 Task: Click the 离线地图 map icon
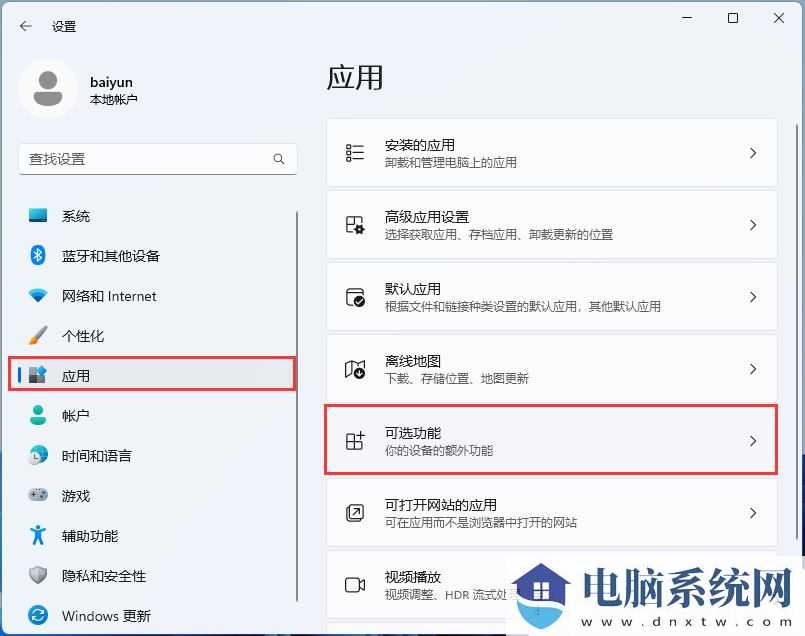coord(354,368)
